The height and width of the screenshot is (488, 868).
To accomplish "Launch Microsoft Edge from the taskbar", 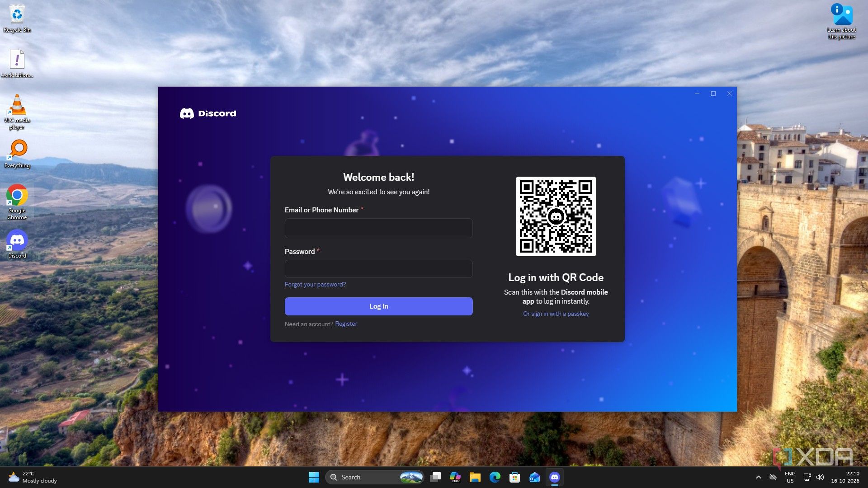I will coord(495,477).
